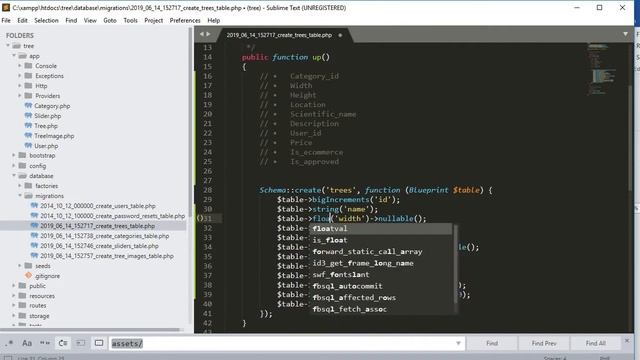Expand the factories folder

[19, 186]
